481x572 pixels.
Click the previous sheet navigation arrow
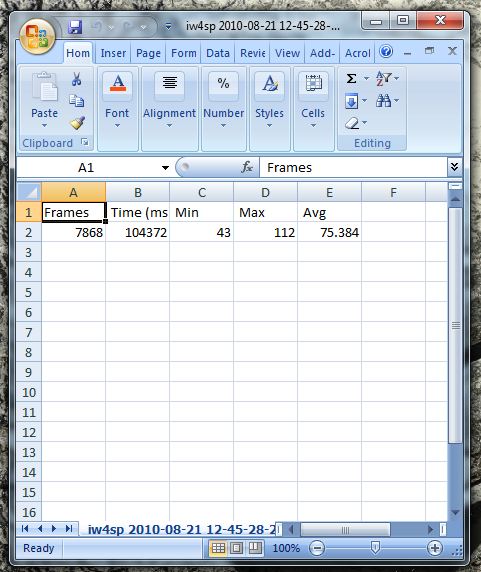[x=39, y=529]
